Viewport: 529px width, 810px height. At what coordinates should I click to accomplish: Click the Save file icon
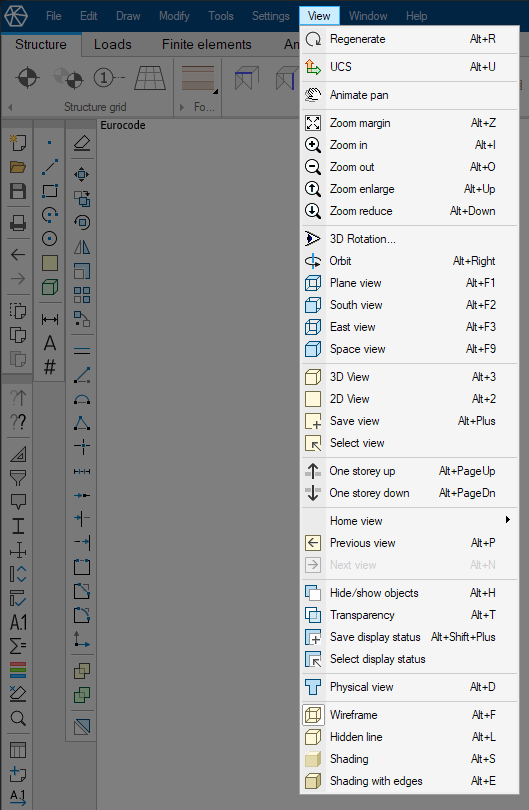[18, 191]
